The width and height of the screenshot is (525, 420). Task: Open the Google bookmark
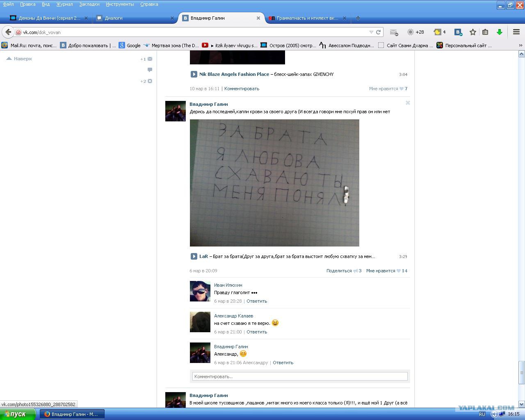pos(130,46)
